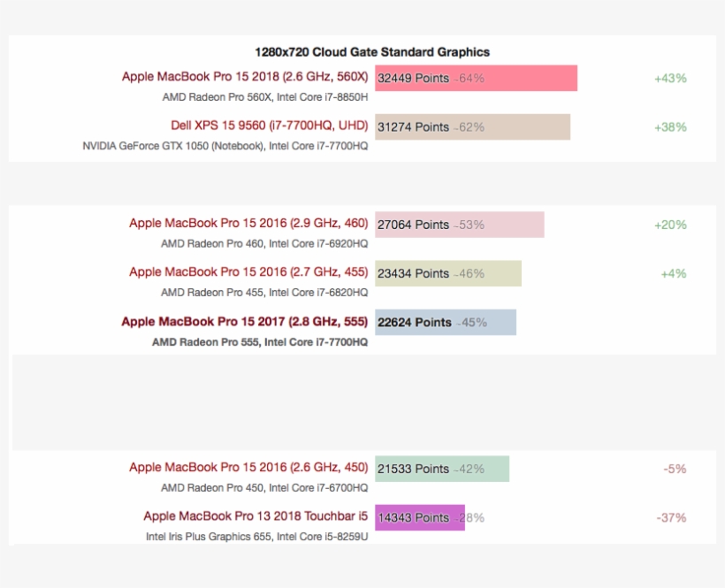
Task: Click the 1280x720 Cloud Gate Standard Graphics title
Action: pos(372,52)
